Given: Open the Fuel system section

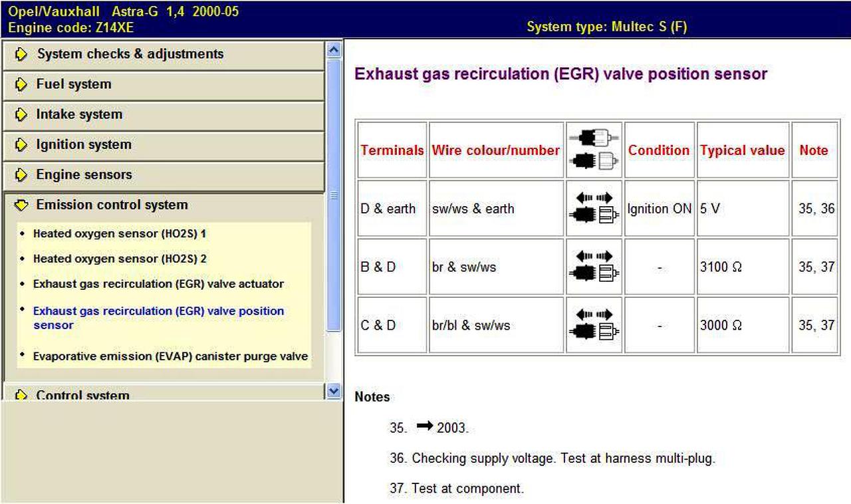Looking at the screenshot, I should pyautogui.click(x=164, y=84).
